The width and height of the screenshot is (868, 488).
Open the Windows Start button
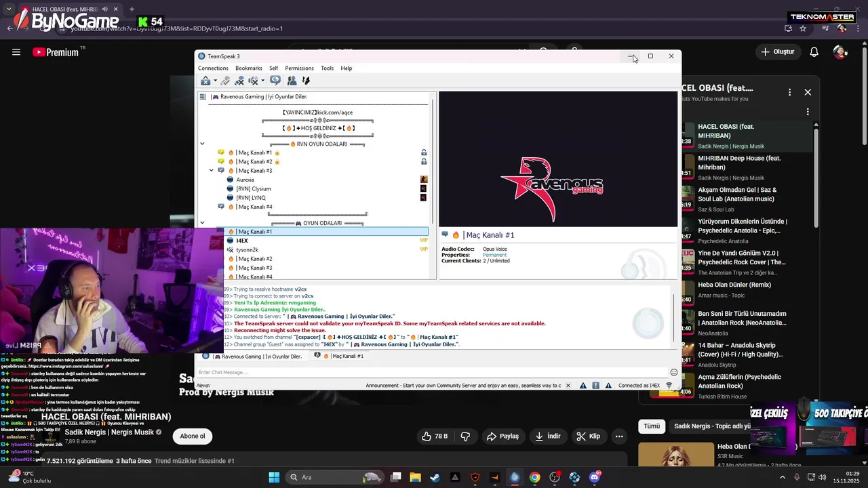(x=274, y=477)
